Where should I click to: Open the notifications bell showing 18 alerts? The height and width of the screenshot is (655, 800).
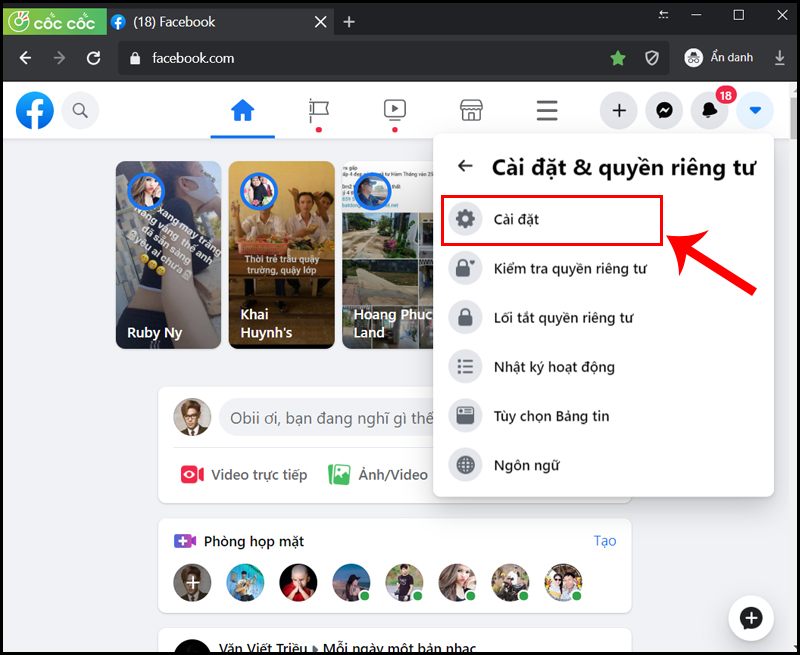(709, 110)
